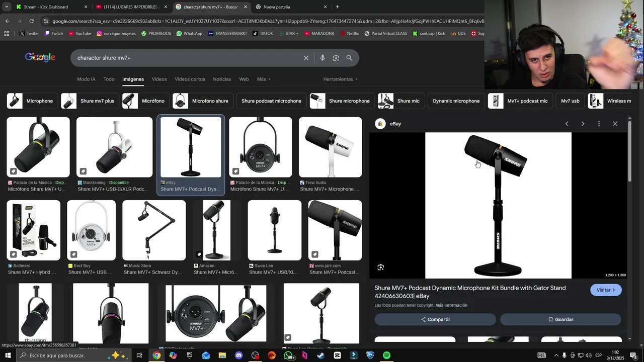Switch to the Nueva pestaña browser tab
644x362 pixels.
pos(291,7)
